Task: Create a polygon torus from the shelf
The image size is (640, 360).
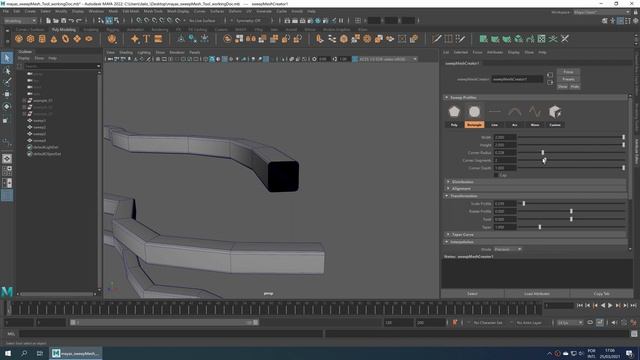Action: pos(65,39)
